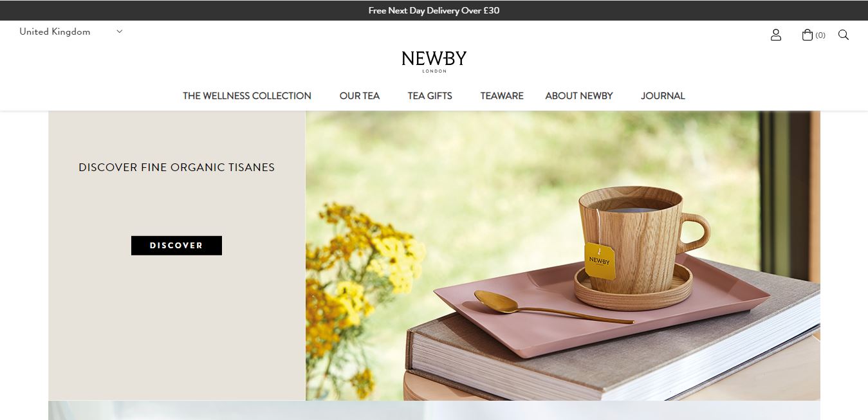This screenshot has height=420, width=868.
Task: Open the Tea Gifts menu
Action: pos(430,96)
